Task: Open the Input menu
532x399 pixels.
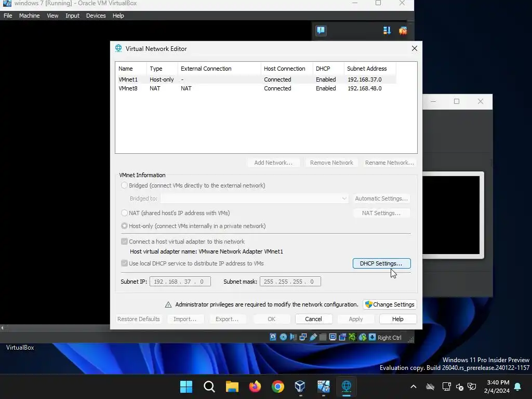Action: coord(72,16)
